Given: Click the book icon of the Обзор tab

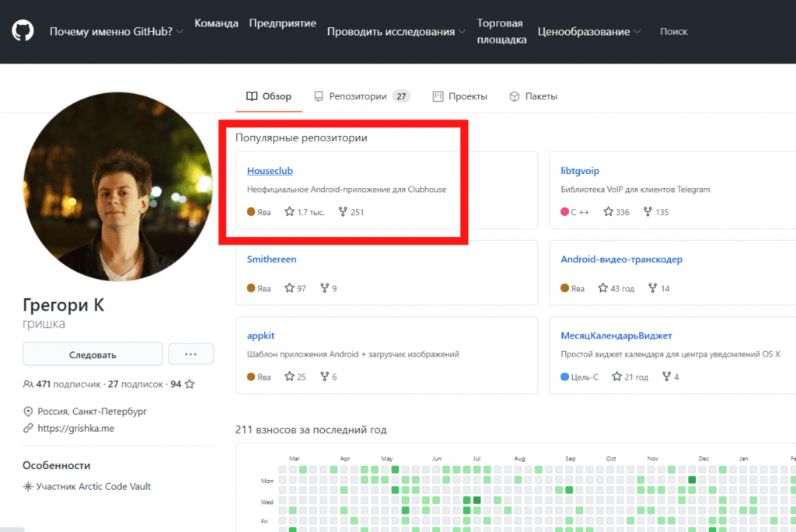Looking at the screenshot, I should (252, 96).
